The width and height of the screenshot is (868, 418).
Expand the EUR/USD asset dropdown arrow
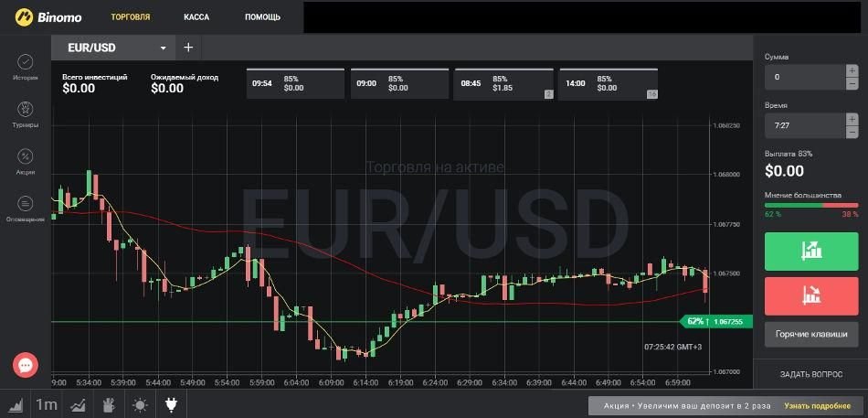(x=164, y=48)
